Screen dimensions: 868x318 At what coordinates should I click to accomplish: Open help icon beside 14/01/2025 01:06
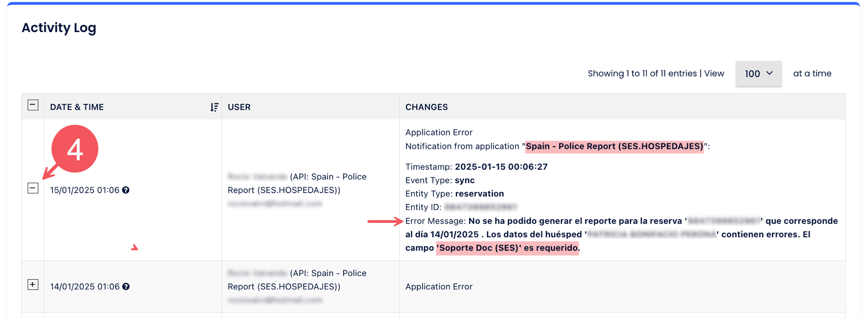[126, 287]
